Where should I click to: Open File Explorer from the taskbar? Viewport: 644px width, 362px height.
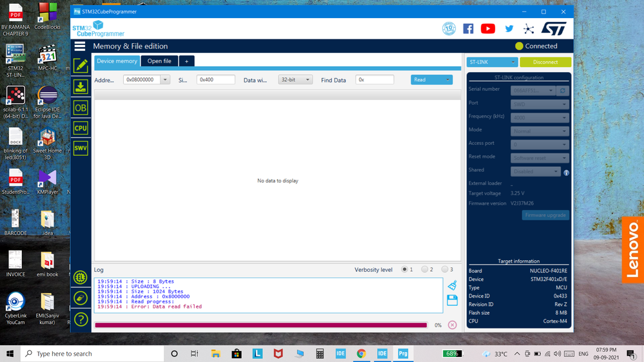[x=215, y=354]
